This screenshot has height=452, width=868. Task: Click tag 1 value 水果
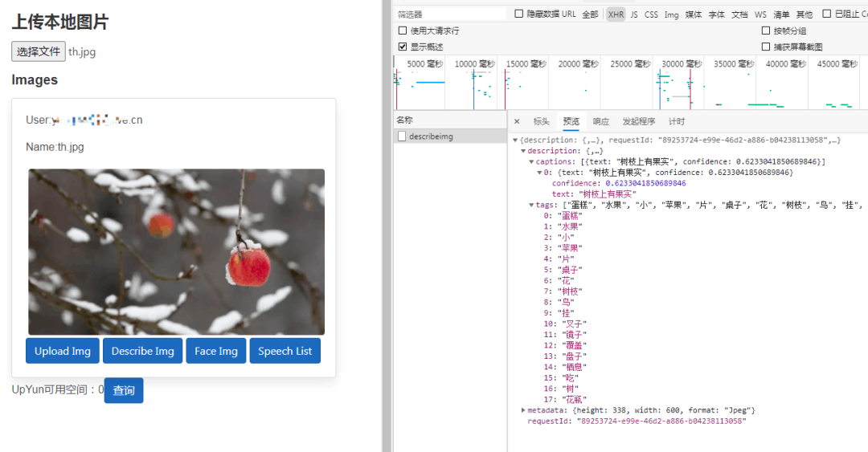point(570,226)
